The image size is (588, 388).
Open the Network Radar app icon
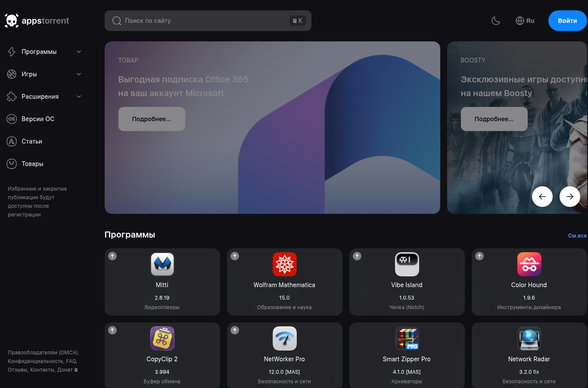pos(529,338)
